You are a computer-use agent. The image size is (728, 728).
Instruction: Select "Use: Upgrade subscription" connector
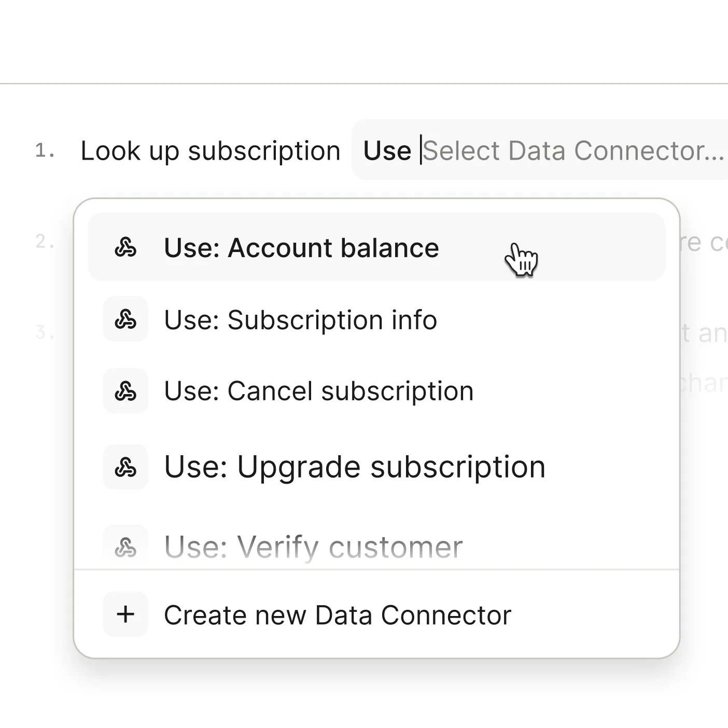(x=355, y=467)
